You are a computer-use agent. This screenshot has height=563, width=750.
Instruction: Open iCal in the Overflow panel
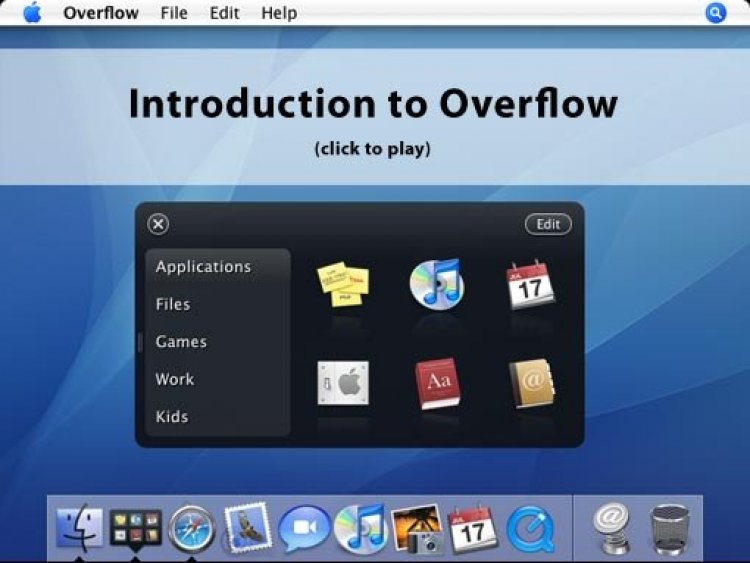pyautogui.click(x=530, y=284)
